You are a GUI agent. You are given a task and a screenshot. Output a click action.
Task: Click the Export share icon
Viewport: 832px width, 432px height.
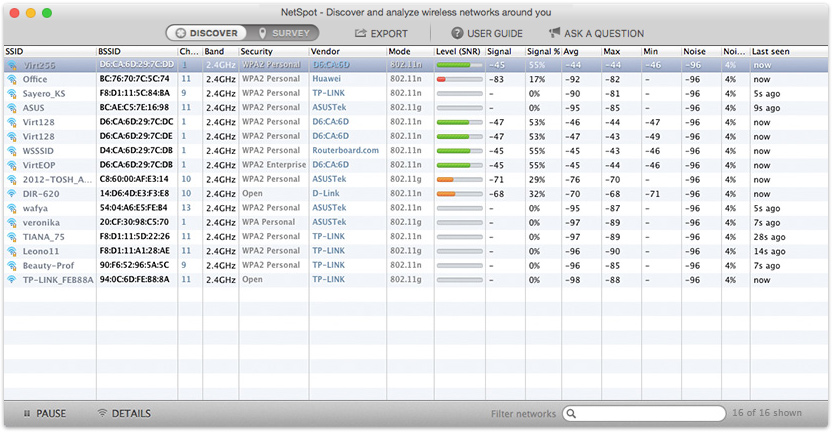(361, 33)
